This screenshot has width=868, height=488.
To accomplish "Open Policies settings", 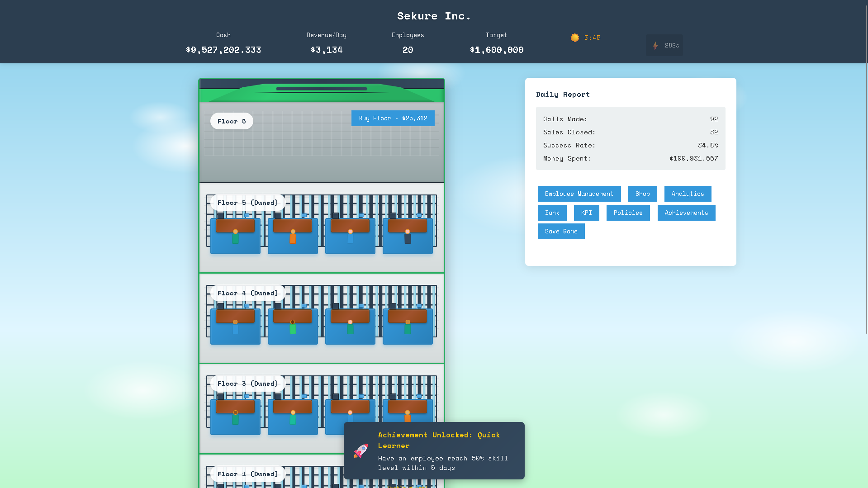I will (628, 213).
